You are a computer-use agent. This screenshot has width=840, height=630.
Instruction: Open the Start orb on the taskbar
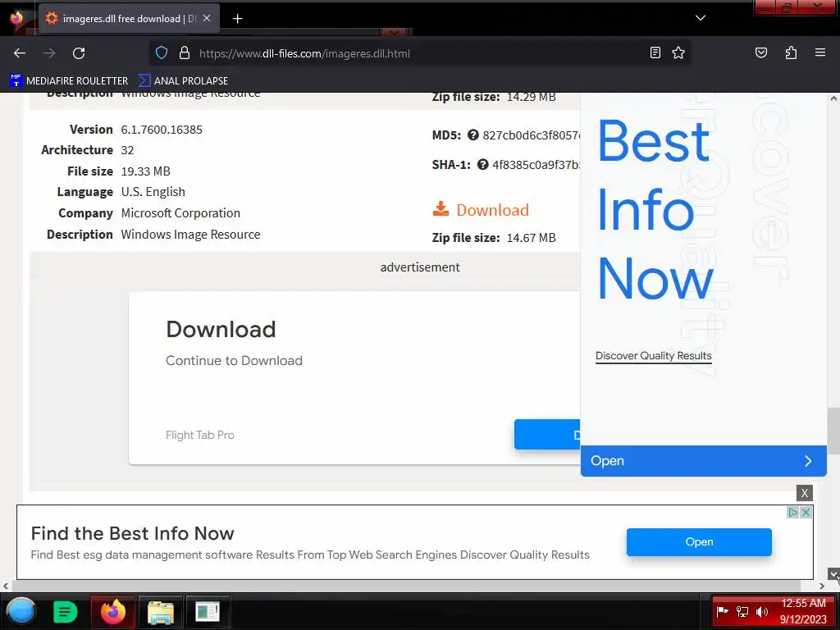tap(21, 611)
